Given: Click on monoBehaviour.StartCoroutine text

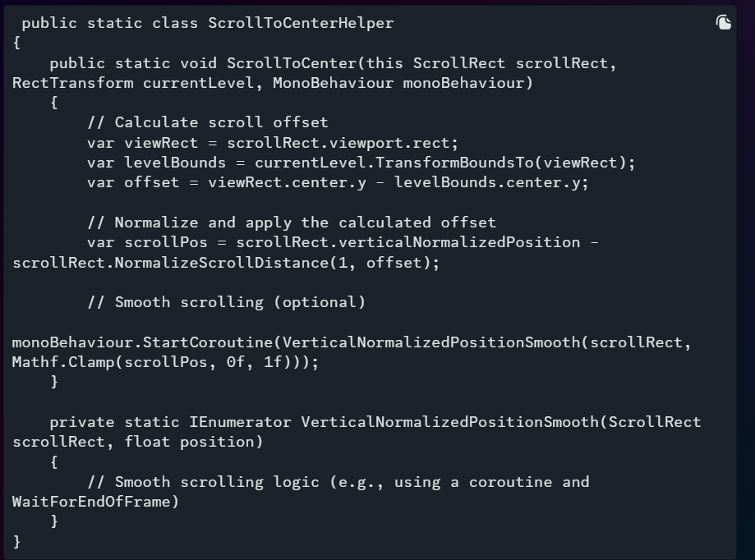Looking at the screenshot, I should 142,342.
